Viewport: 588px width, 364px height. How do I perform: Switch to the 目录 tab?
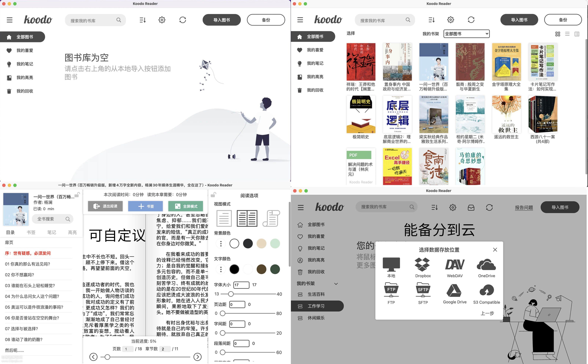click(x=10, y=232)
